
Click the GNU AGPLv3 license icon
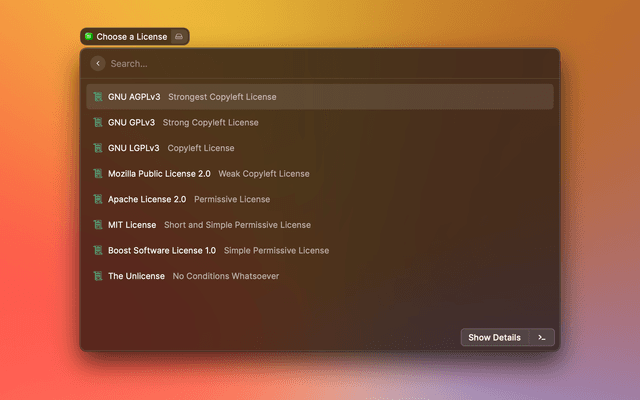(x=97, y=97)
